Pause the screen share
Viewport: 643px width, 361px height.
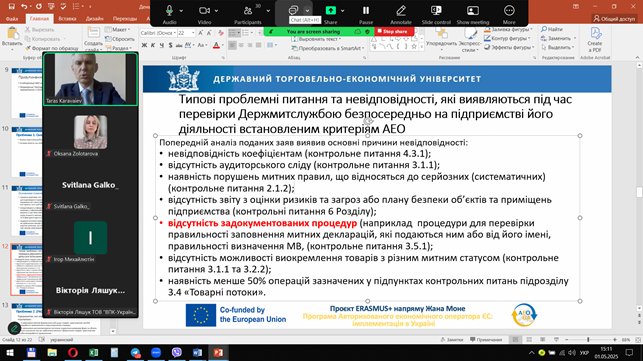(366, 11)
